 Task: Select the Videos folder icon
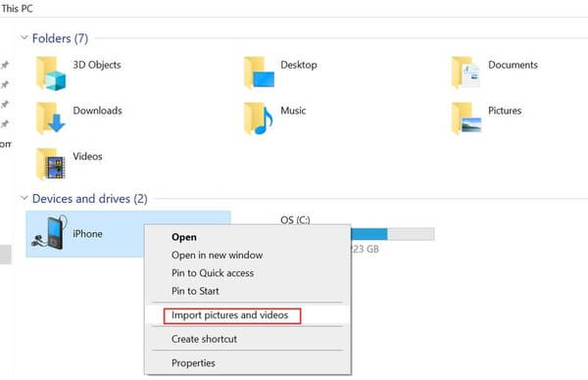pos(51,165)
